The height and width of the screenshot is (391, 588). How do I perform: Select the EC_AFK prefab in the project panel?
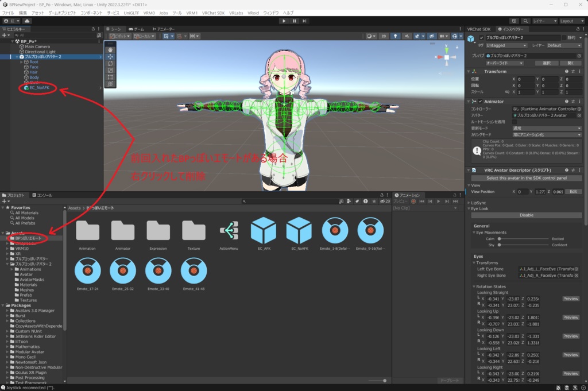click(x=265, y=231)
